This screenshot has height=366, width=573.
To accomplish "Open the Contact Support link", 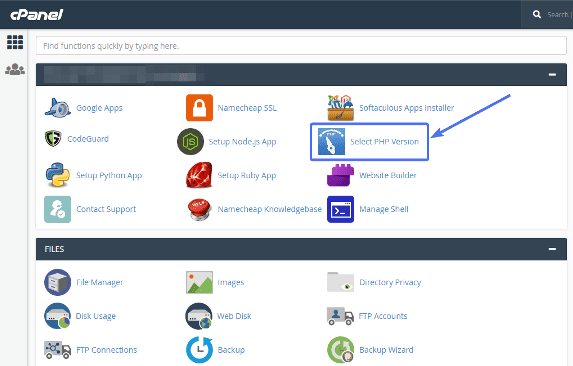I will coord(106,209).
